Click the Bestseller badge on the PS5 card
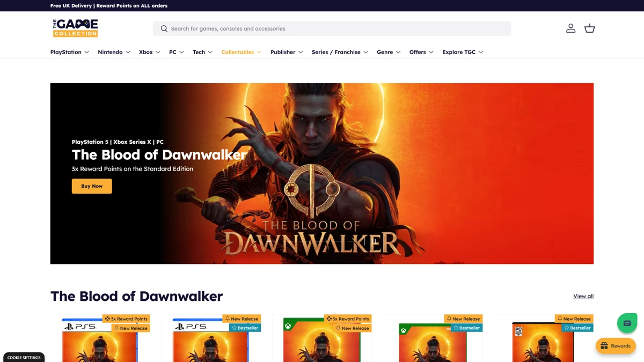The height and width of the screenshot is (362, 644). pyautogui.click(x=245, y=328)
